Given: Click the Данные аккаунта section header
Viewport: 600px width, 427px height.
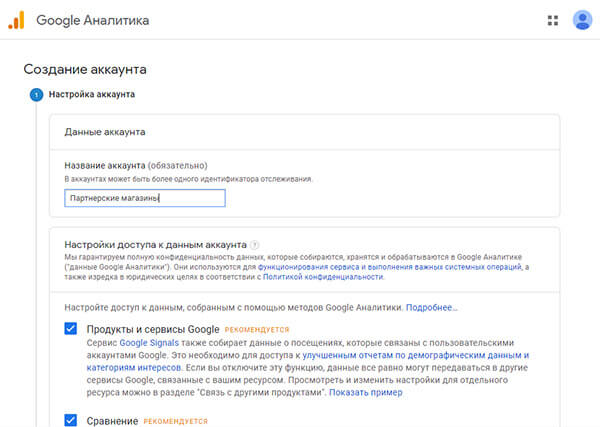Looking at the screenshot, I should point(105,132).
